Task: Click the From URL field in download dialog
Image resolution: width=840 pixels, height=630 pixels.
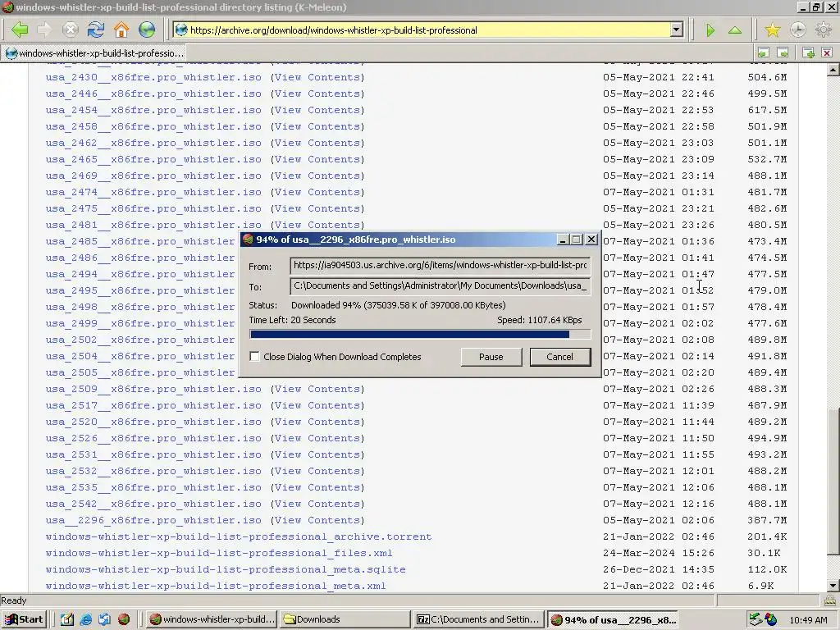Action: coord(440,265)
